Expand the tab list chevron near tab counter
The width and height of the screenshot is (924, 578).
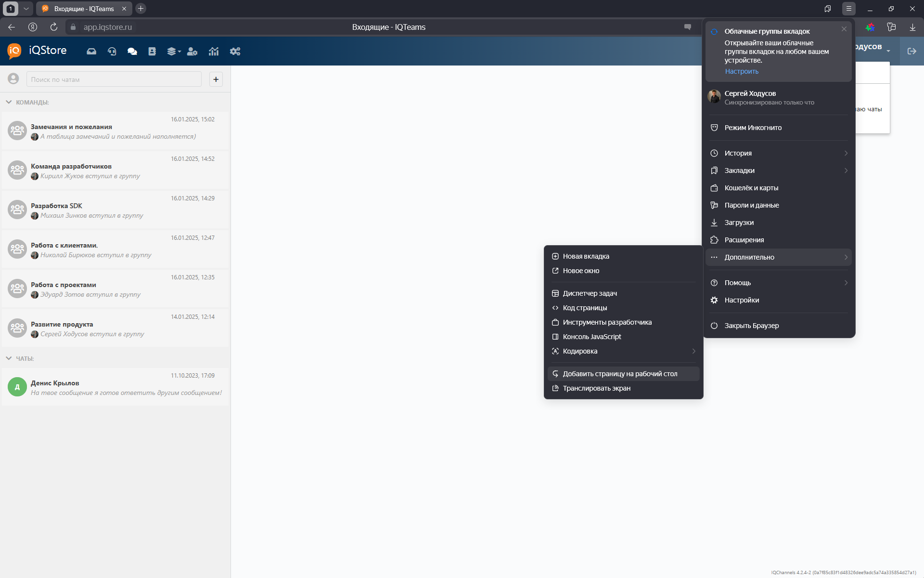[x=26, y=9]
